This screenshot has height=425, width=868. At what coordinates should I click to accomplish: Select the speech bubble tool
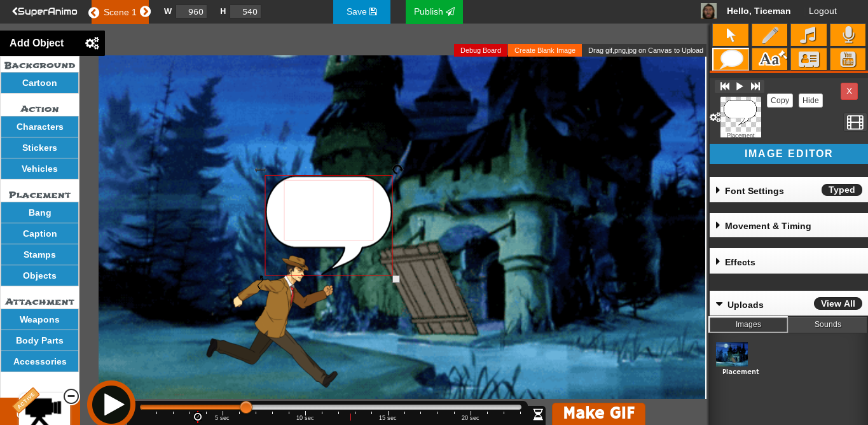(731, 59)
